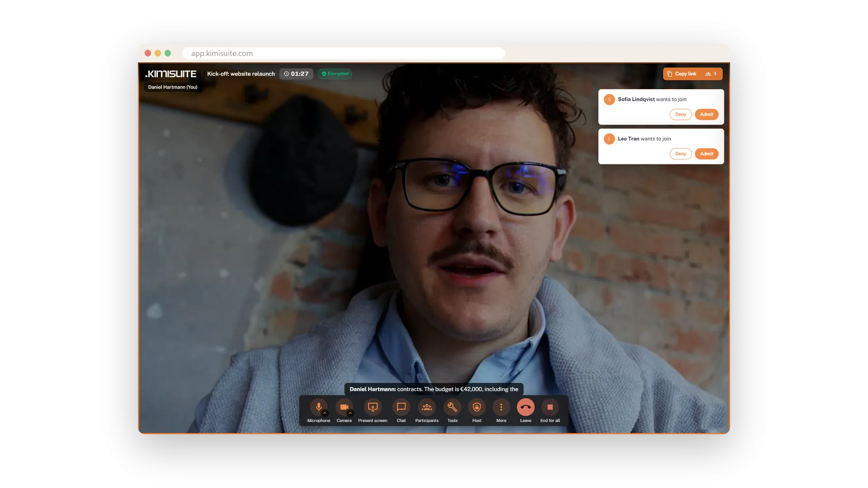Admit Sofia Lindqvist to the meeting
Screen dimensions: 868x488
707,114
